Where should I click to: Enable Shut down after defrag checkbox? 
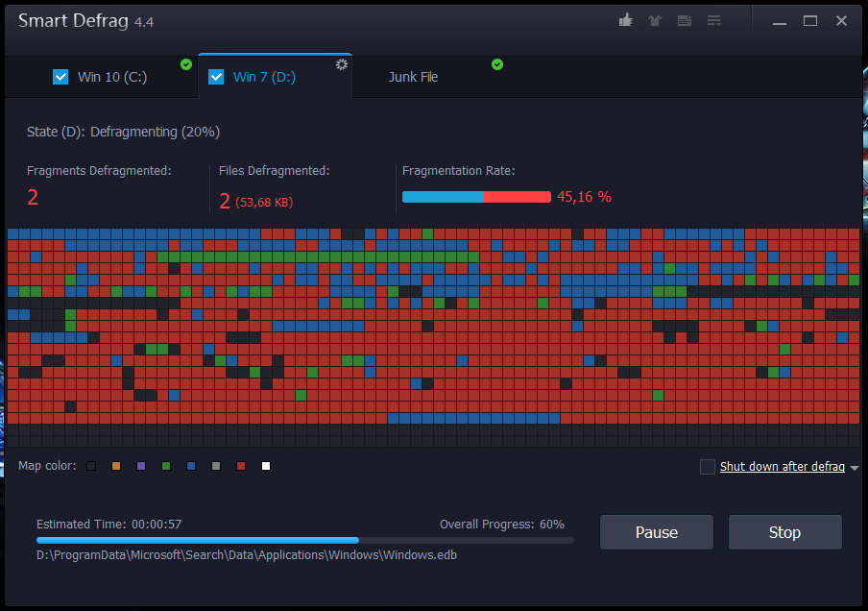pyautogui.click(x=708, y=467)
